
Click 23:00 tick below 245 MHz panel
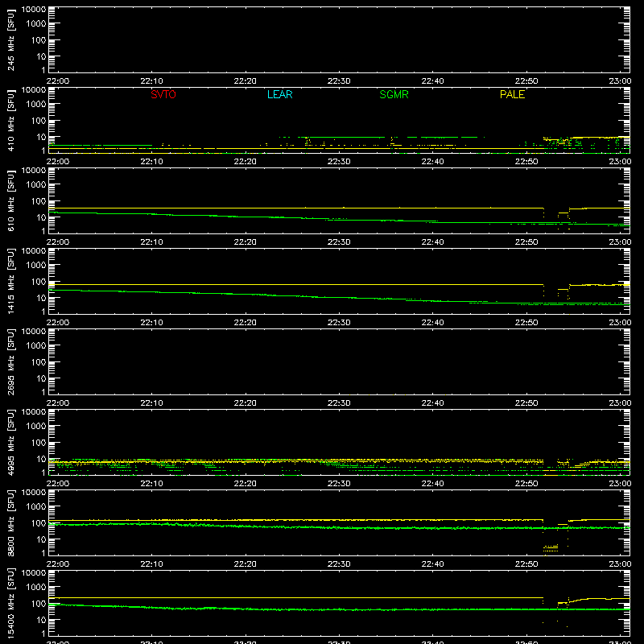click(620, 81)
